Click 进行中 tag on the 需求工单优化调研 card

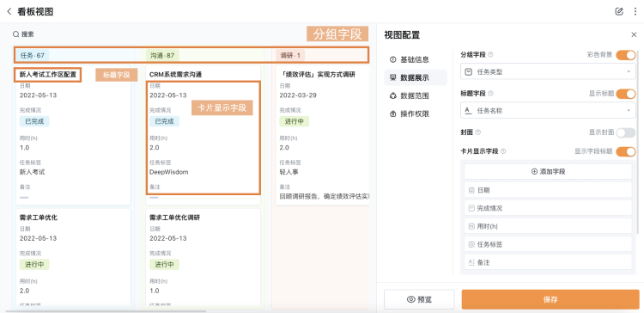pyautogui.click(x=164, y=264)
